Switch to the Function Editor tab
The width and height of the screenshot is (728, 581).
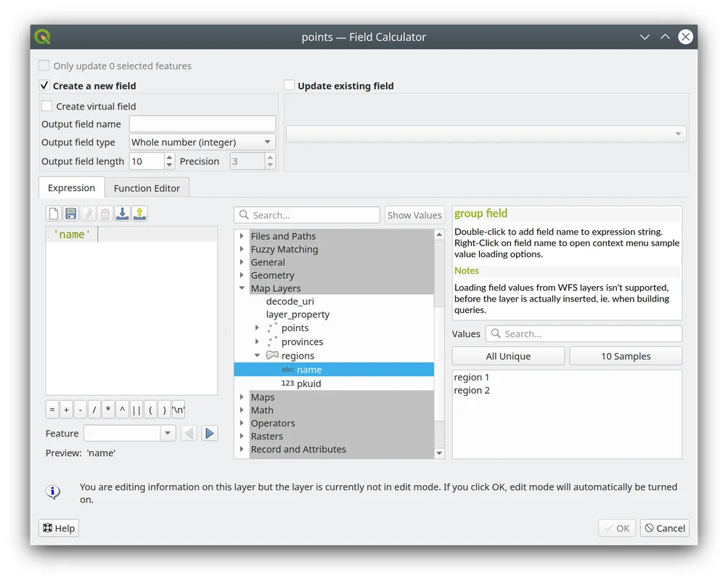coord(147,188)
